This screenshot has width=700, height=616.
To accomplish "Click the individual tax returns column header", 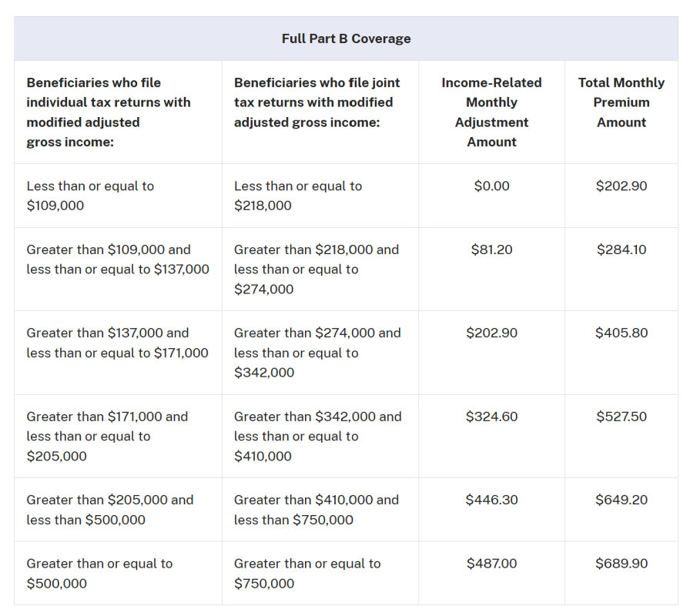I will [x=109, y=112].
